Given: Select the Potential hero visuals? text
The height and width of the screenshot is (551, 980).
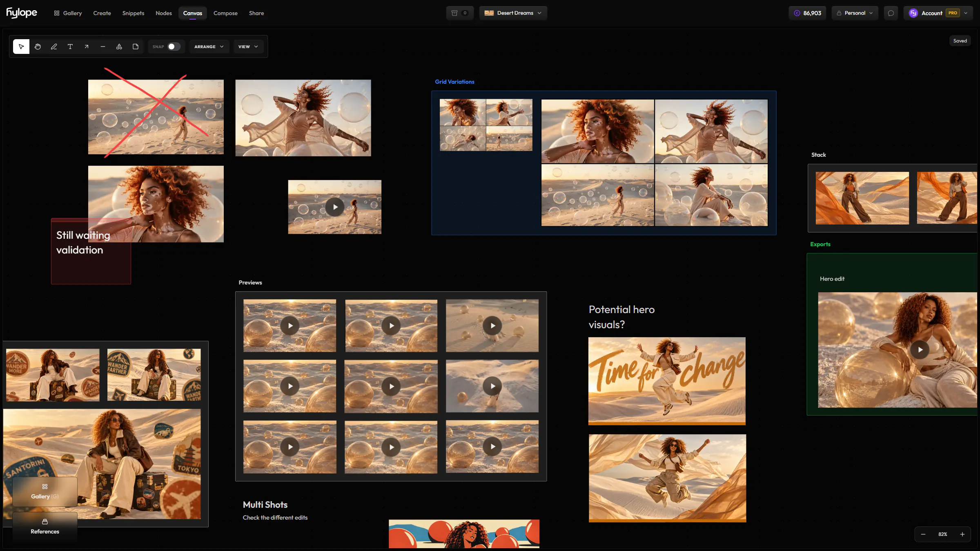Looking at the screenshot, I should (x=621, y=317).
